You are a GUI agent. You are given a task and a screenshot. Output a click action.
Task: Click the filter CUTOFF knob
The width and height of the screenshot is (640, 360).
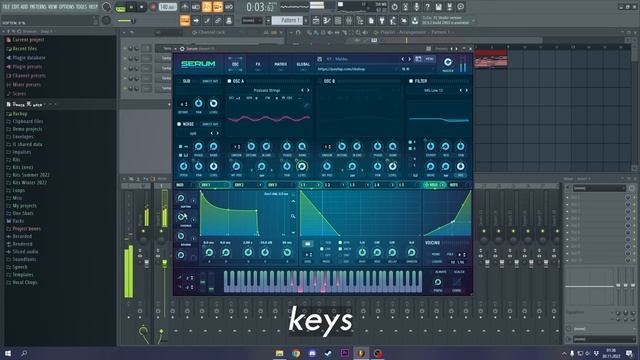pos(430,146)
